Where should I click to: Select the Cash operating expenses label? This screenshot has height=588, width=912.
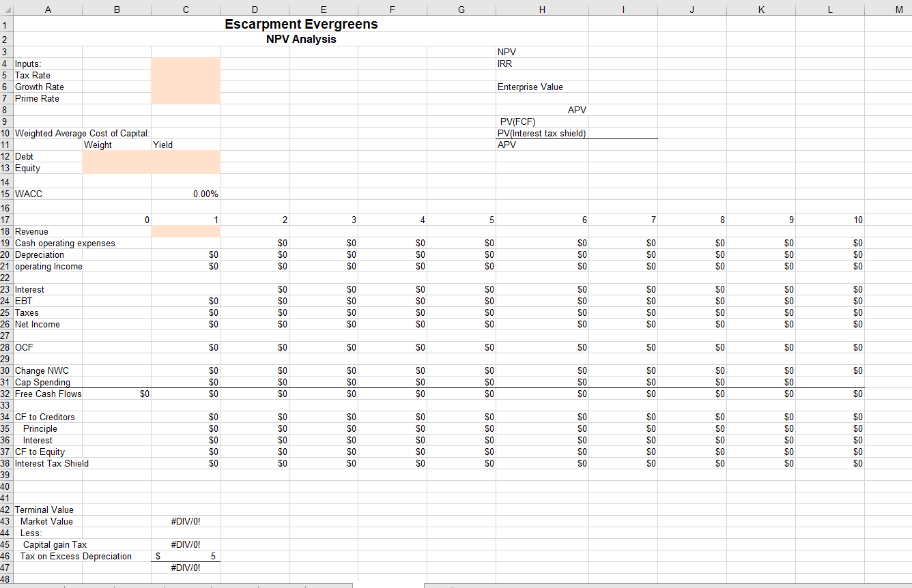[x=65, y=243]
